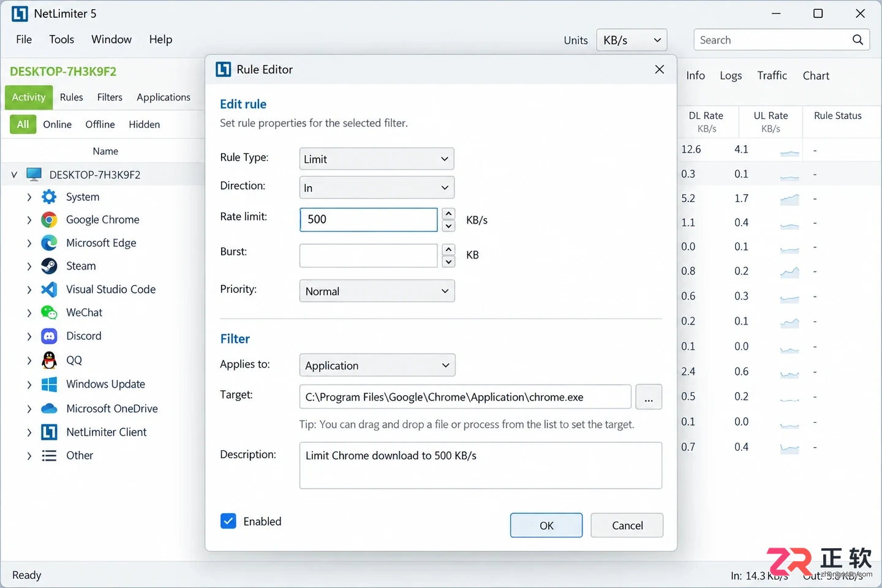The height and width of the screenshot is (588, 882).
Task: Click the WeChat icon
Action: [x=49, y=312]
